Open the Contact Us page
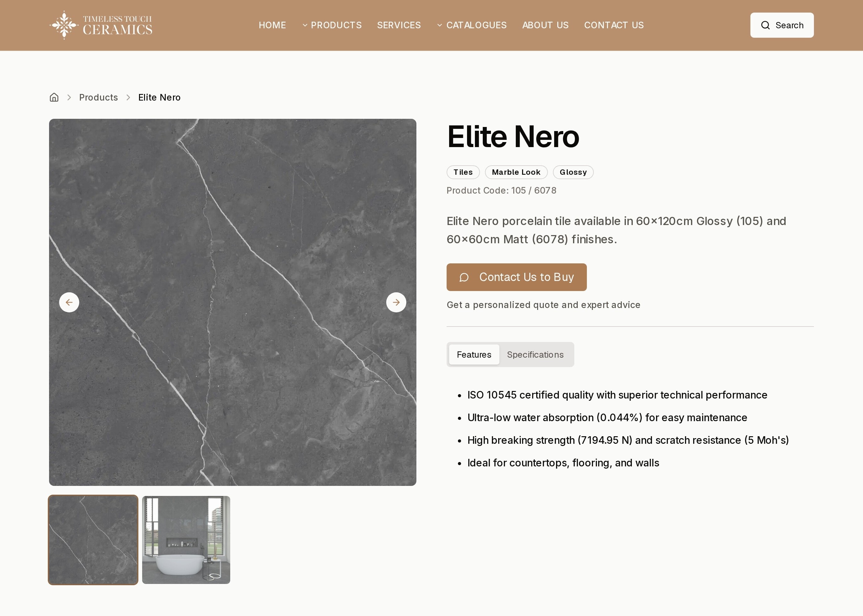Image resolution: width=863 pixels, height=616 pixels. click(614, 25)
